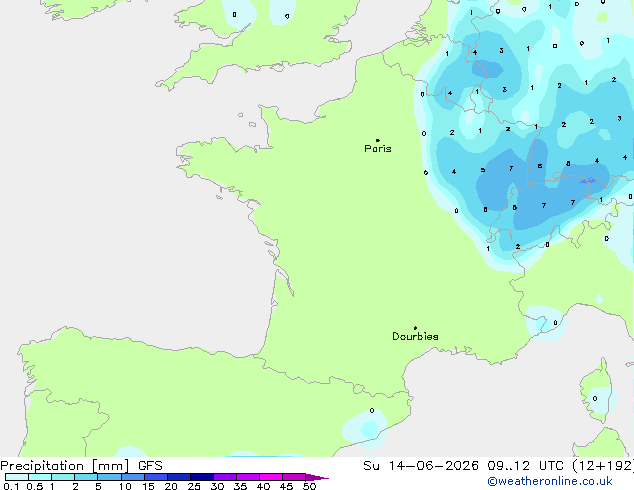Click the legend label '15'
Image resolution: width=634 pixels, height=490 pixels.
click(148, 486)
